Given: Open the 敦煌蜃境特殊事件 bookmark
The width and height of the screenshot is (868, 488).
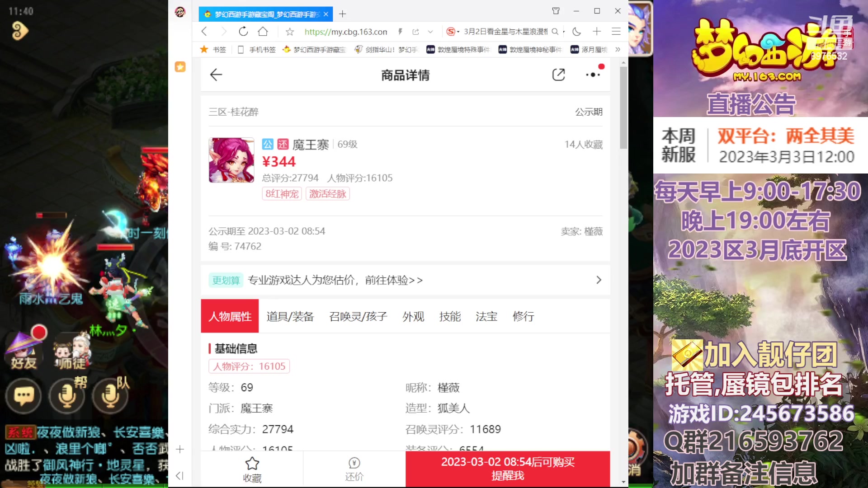Looking at the screenshot, I should (x=458, y=50).
